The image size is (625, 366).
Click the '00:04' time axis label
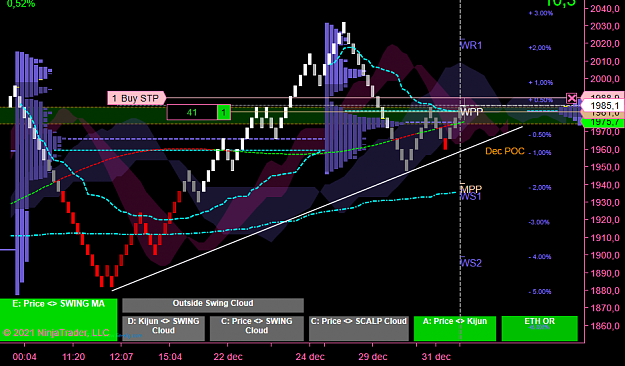tap(24, 356)
